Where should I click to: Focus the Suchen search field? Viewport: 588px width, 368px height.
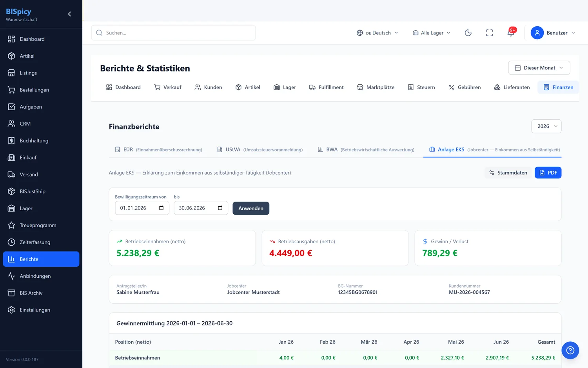[x=173, y=33]
